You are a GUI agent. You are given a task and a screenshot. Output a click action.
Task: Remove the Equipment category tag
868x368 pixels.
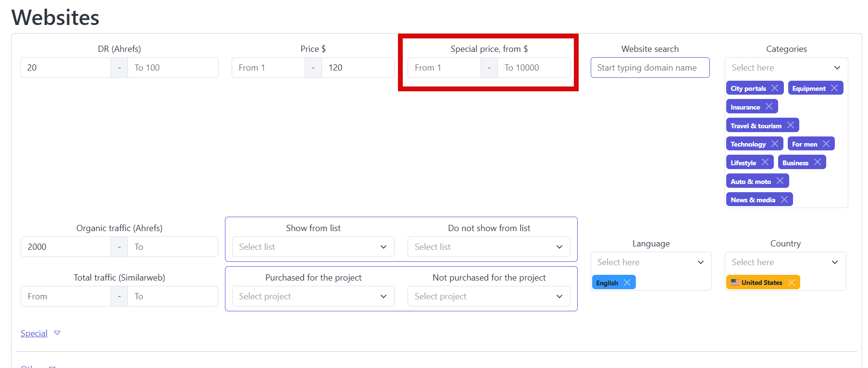tap(834, 88)
